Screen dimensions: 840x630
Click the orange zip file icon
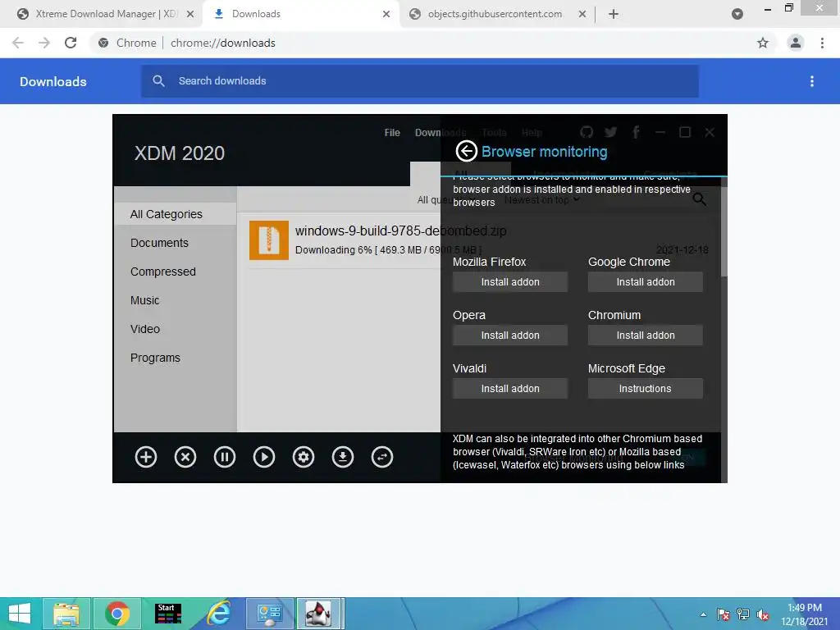coord(269,240)
